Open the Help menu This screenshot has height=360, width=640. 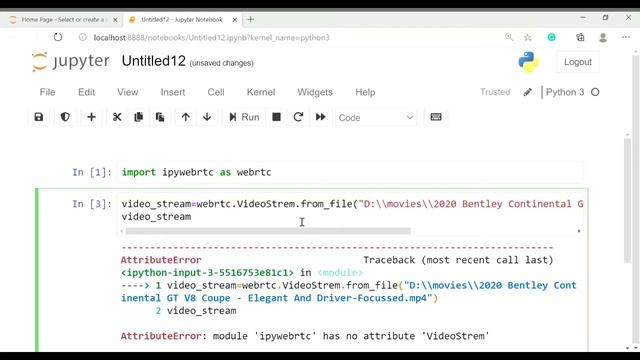(x=365, y=92)
